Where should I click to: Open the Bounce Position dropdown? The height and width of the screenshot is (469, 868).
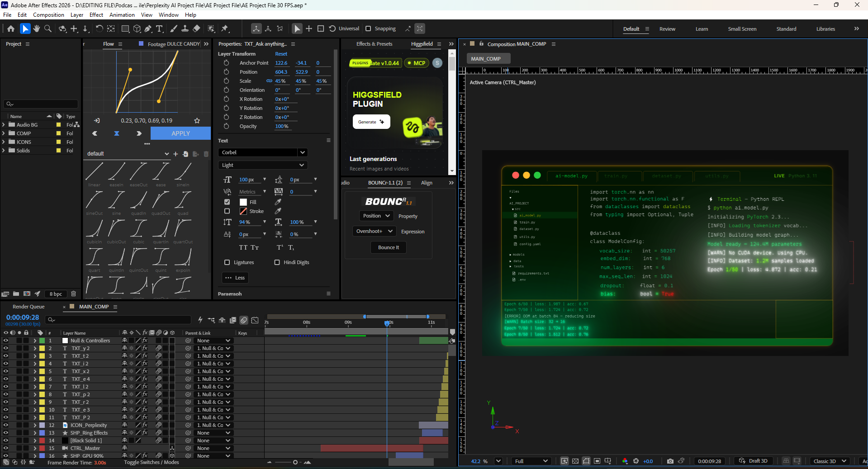coord(376,216)
